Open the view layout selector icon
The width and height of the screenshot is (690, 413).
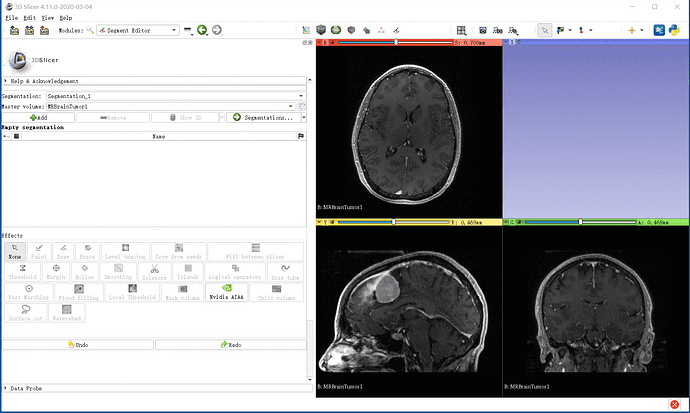click(461, 30)
